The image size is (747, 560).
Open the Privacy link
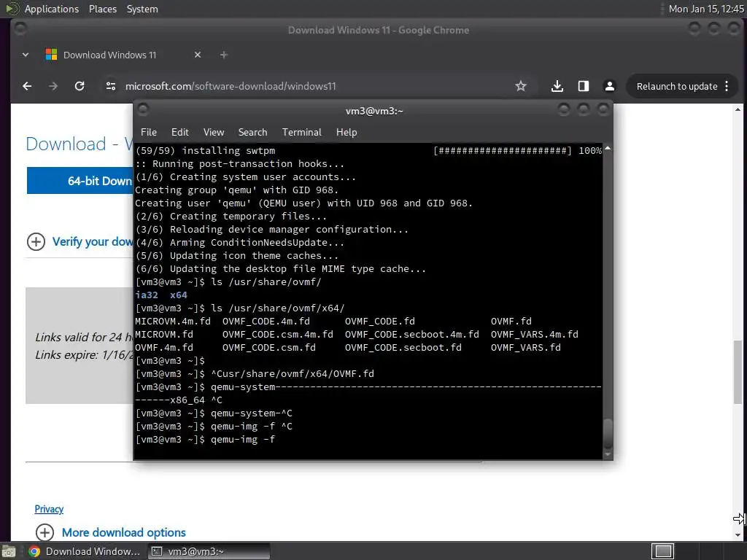pos(49,509)
